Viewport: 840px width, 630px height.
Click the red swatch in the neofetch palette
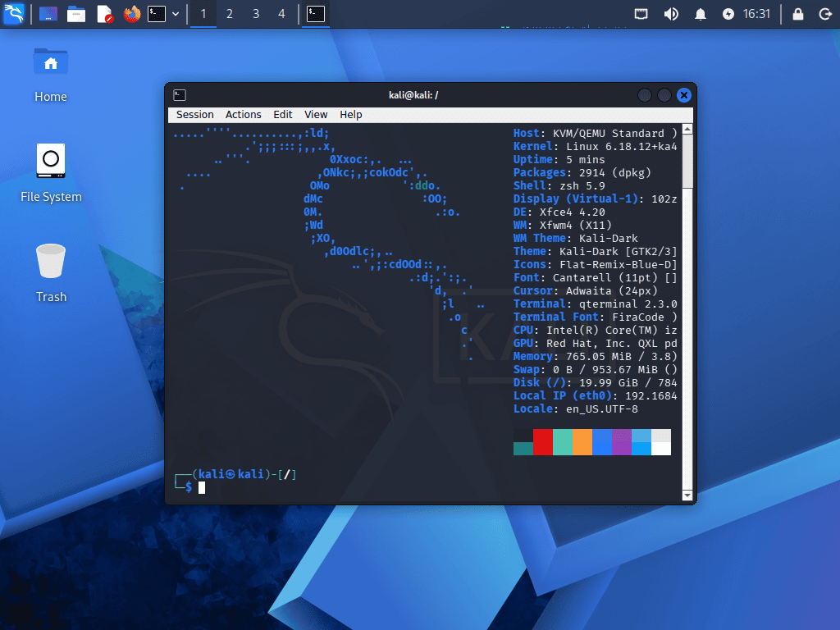click(541, 442)
